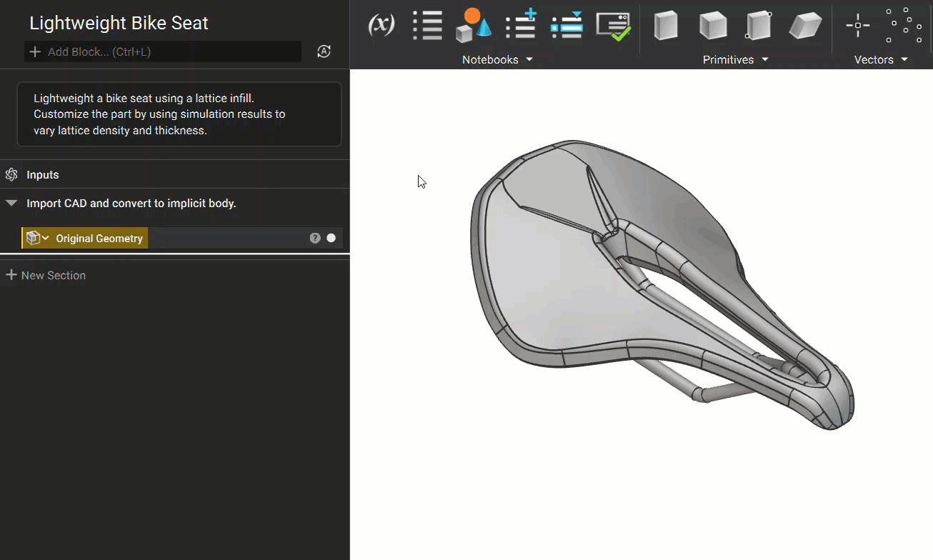This screenshot has width=933, height=560.
Task: Click the orange sphere and shapes icon
Action: (x=473, y=26)
